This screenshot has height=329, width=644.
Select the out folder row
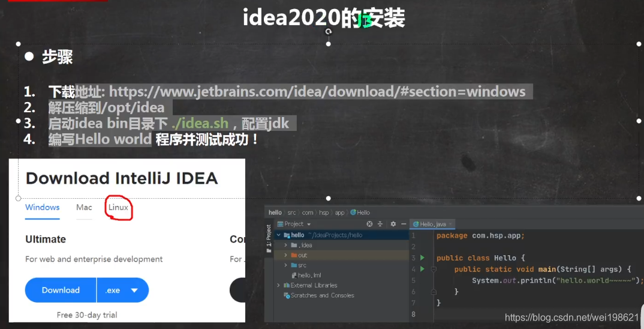coord(341,255)
